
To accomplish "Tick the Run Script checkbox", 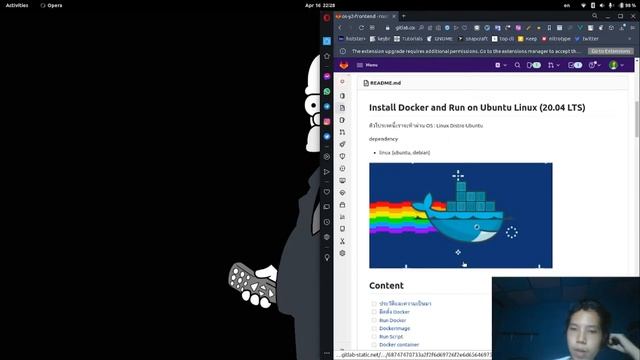I will click(x=374, y=337).
